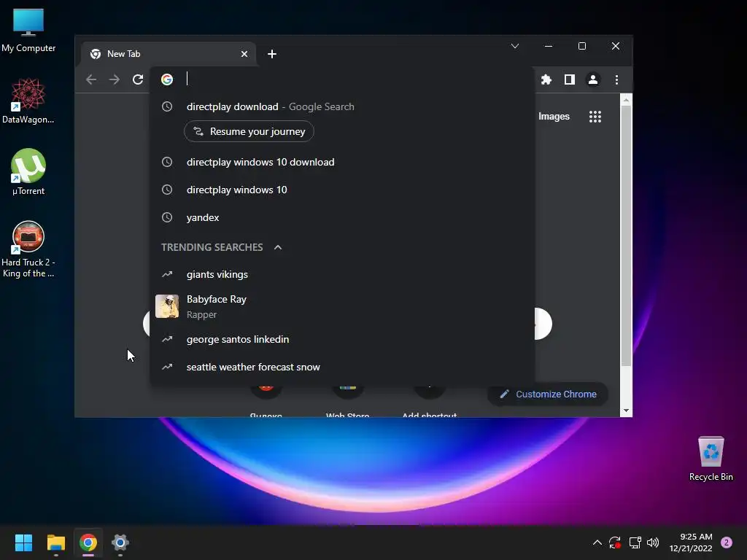Screen dimensions: 747x560
Task: Select the µTorrent desktop shortcut
Action: pyautogui.click(x=28, y=172)
